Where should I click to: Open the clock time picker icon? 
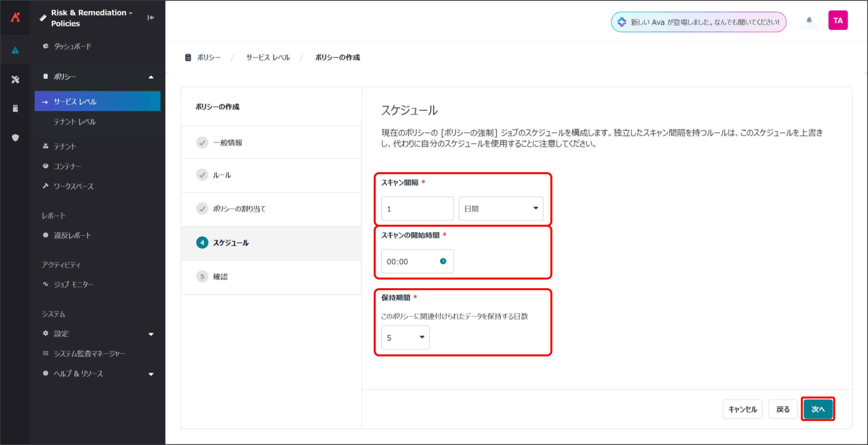click(443, 261)
